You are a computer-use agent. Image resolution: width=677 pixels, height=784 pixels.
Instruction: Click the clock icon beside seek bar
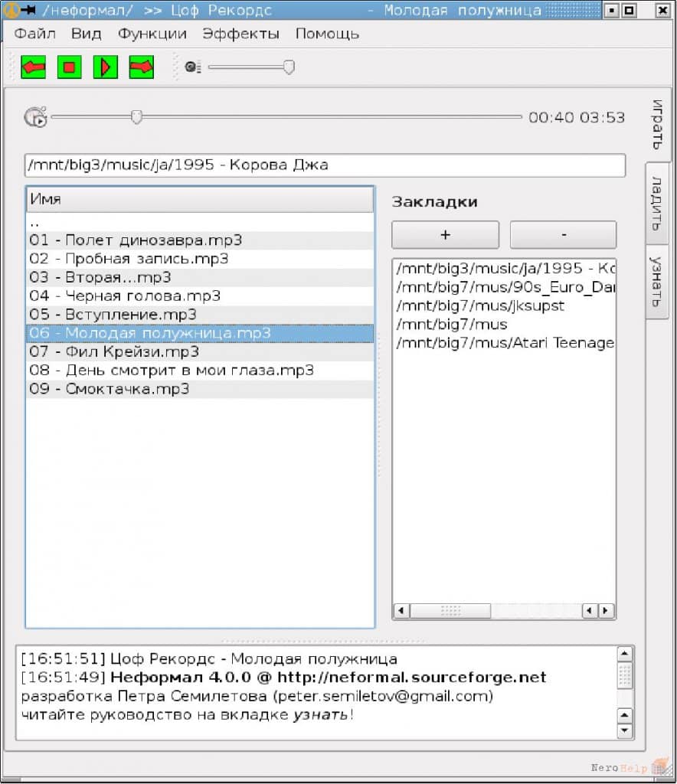35,117
